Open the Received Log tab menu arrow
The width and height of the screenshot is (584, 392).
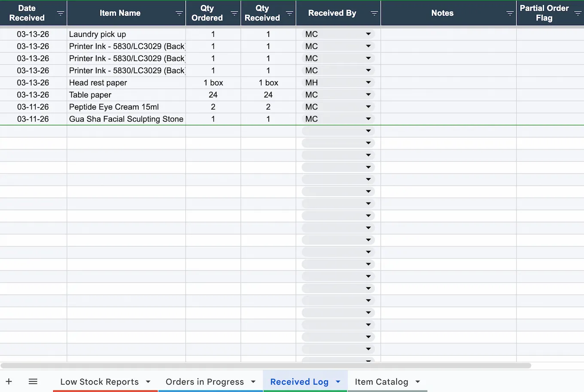pyautogui.click(x=338, y=381)
